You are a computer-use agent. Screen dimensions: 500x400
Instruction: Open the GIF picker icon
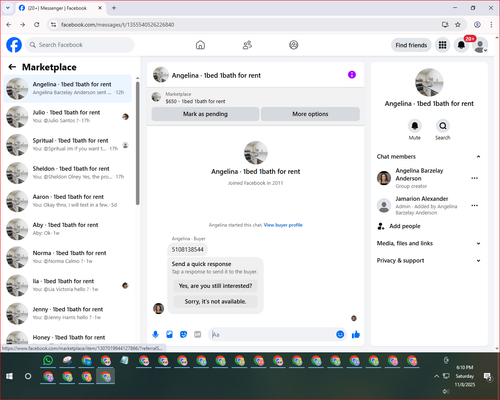[198, 334]
